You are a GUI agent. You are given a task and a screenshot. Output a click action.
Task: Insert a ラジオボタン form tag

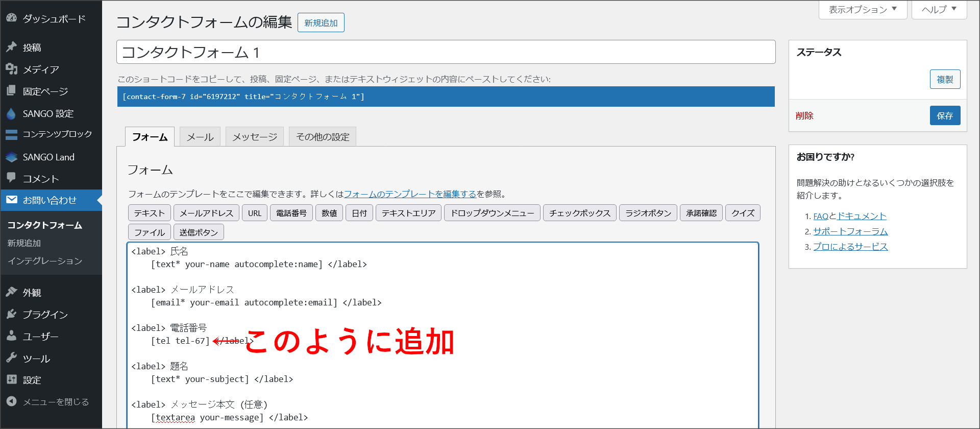(648, 213)
